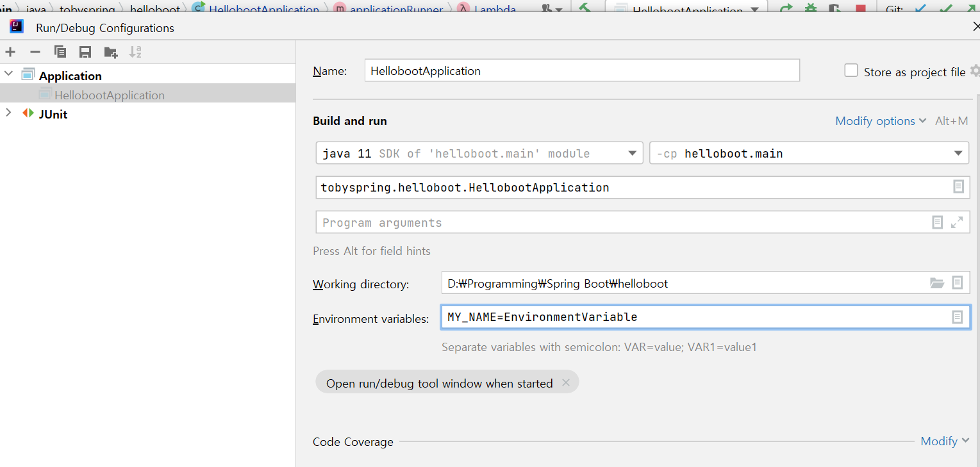Sort configurations alphabetically
Screen dimensions: 980x467
135,52
